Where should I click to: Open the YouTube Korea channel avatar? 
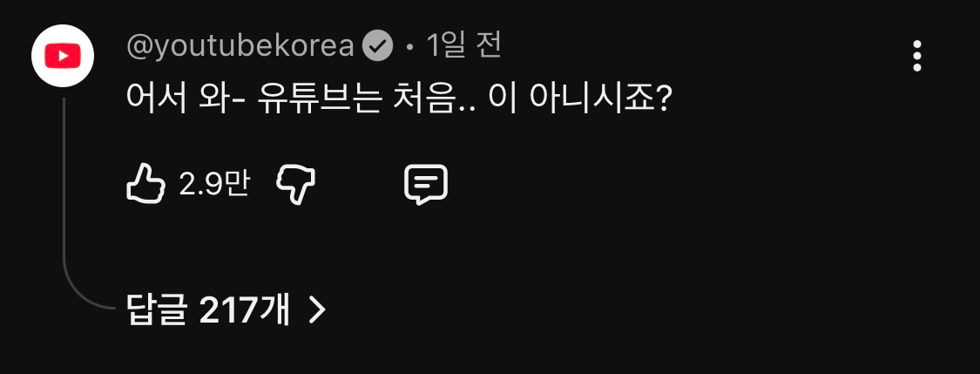63,57
